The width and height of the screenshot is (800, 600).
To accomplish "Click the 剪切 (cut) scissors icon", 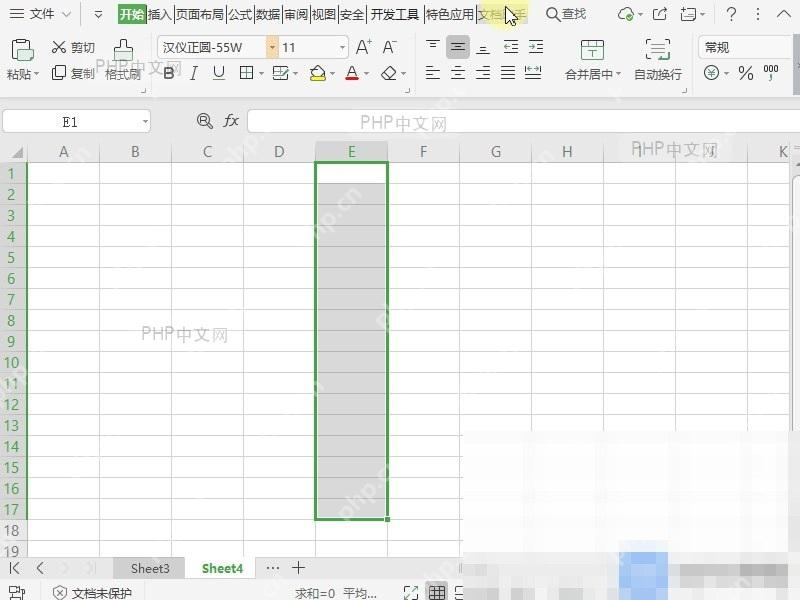I will pos(59,47).
